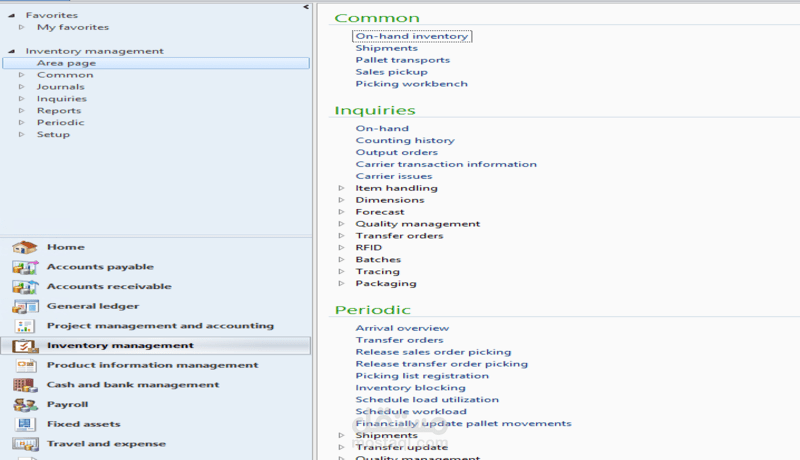Click the Setup tree label

click(x=53, y=135)
